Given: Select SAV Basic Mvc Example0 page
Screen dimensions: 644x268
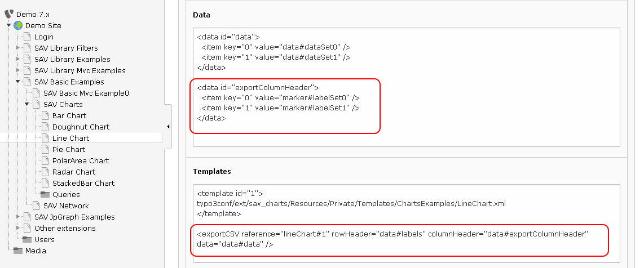Looking at the screenshot, I should click(x=86, y=93).
